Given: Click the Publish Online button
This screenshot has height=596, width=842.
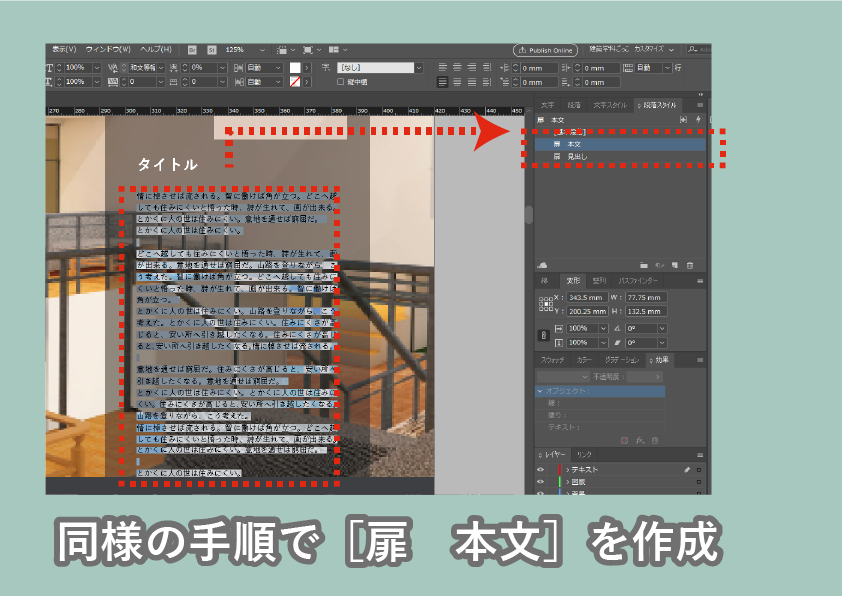Looking at the screenshot, I should (546, 50).
